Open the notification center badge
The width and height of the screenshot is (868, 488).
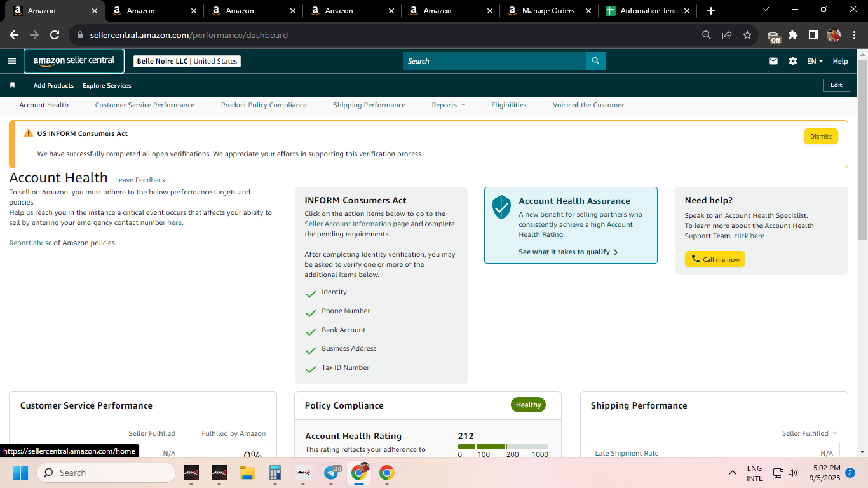click(x=850, y=473)
